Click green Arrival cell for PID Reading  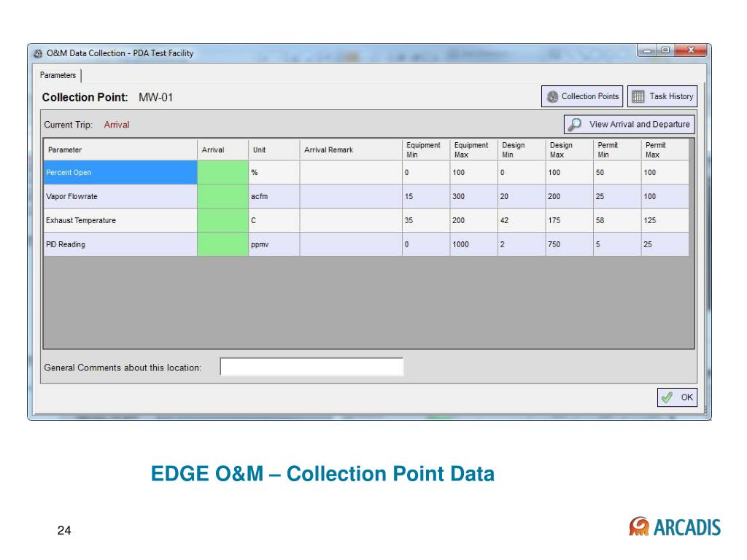tap(223, 244)
